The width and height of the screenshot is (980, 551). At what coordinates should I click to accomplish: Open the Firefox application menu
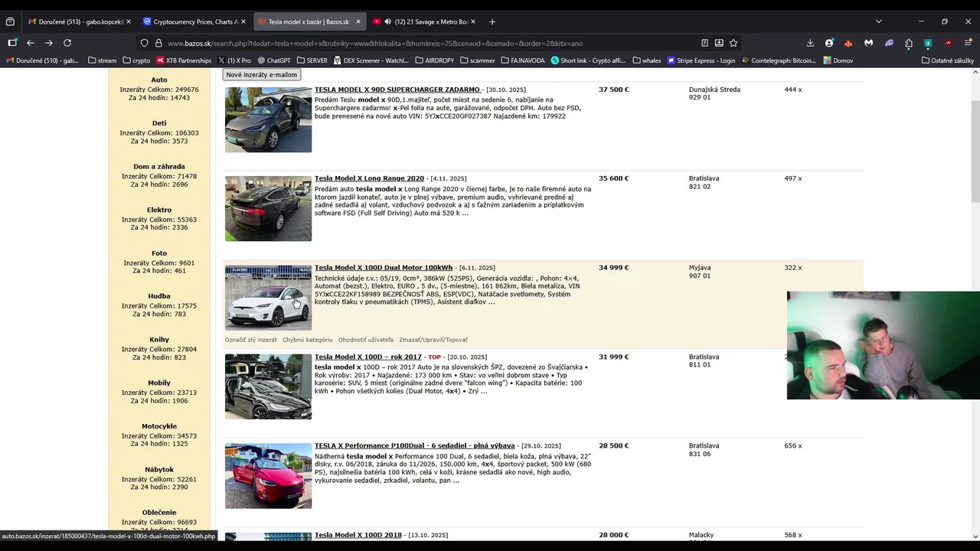click(968, 43)
